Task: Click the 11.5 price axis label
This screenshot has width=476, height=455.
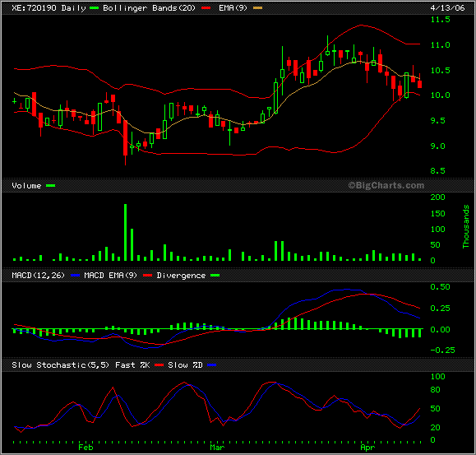Action: tap(441, 20)
